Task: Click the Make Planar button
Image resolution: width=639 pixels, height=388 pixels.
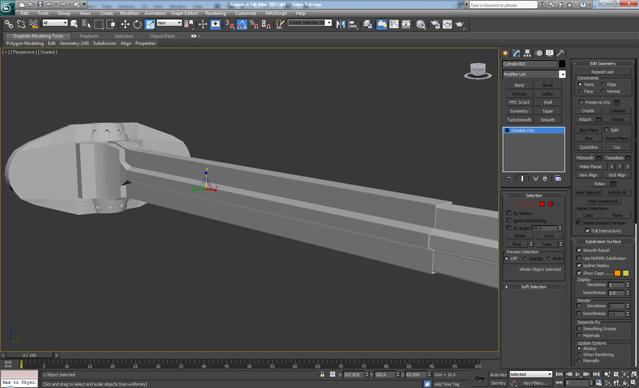Action: [x=591, y=167]
